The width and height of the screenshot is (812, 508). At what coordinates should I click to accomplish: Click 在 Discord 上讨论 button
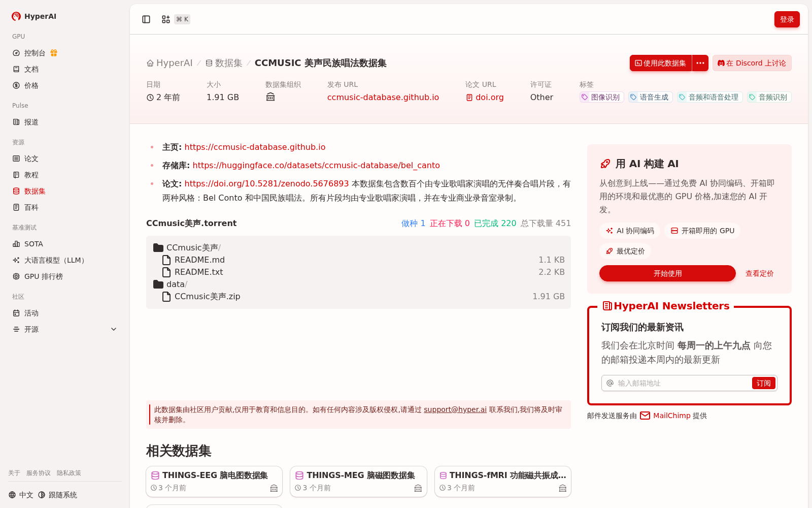(752, 63)
